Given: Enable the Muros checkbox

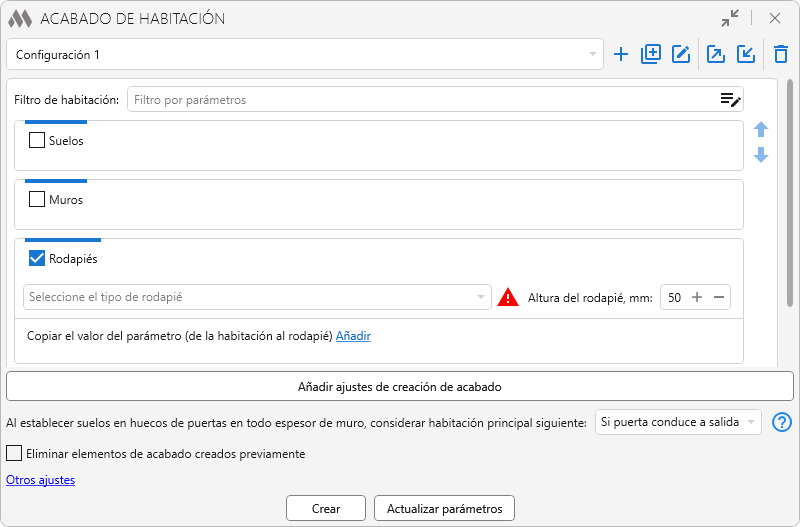Looking at the screenshot, I should coord(38,200).
